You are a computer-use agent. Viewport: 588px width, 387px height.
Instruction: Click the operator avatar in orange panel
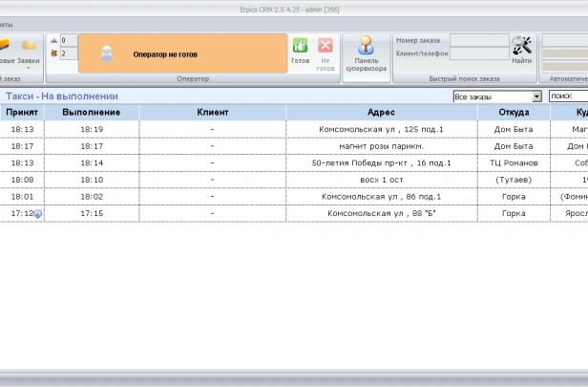pyautogui.click(x=107, y=54)
